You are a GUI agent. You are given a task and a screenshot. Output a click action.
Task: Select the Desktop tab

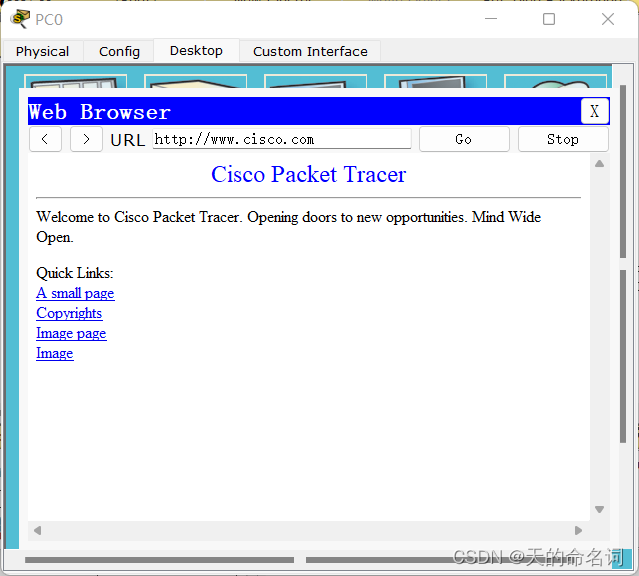[x=196, y=51]
